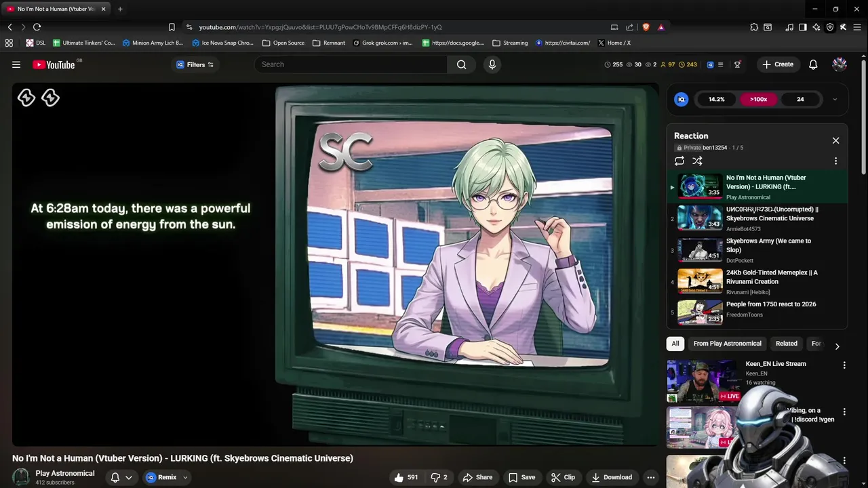The image size is (868, 488).
Task: Click the YouTube search input field
Action: (x=351, y=64)
